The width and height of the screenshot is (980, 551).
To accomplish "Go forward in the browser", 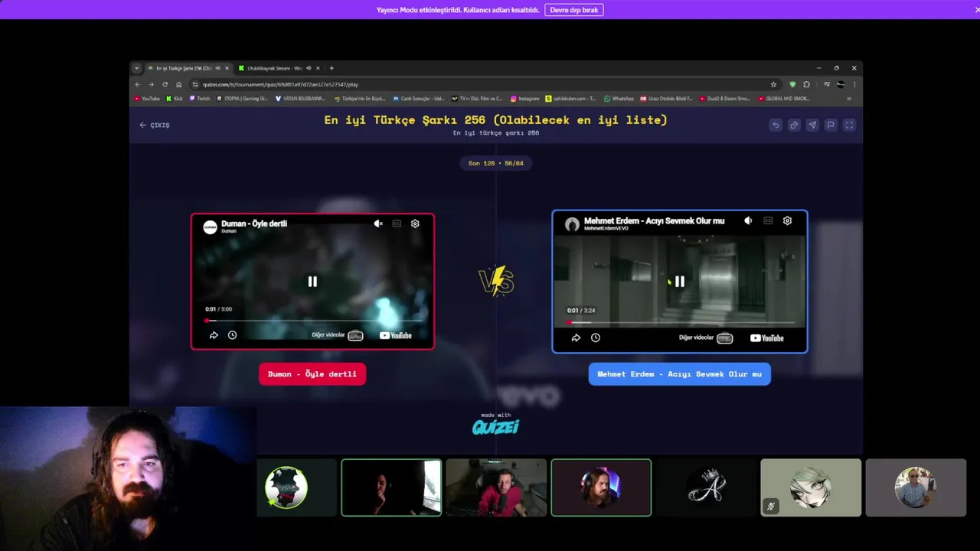I will [x=151, y=84].
